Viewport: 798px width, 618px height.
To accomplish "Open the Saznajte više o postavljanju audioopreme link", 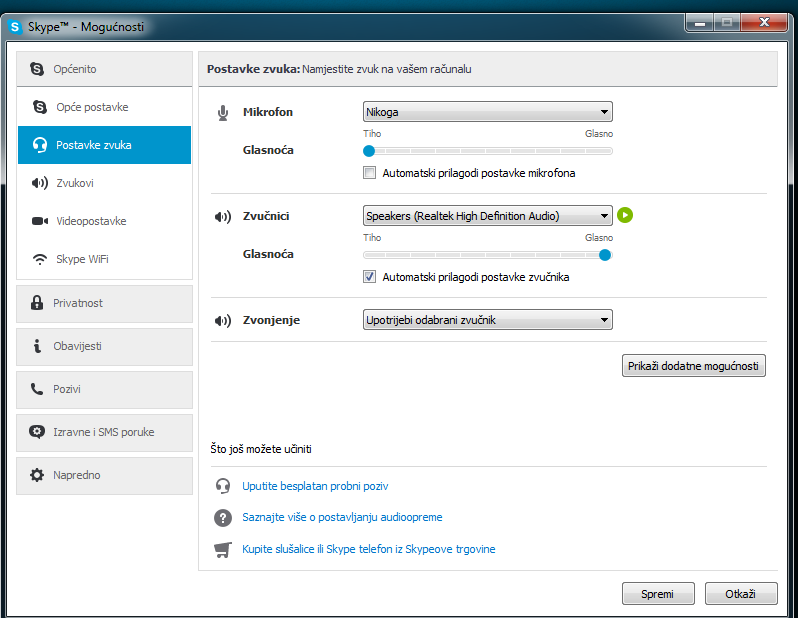I will click(x=342, y=518).
